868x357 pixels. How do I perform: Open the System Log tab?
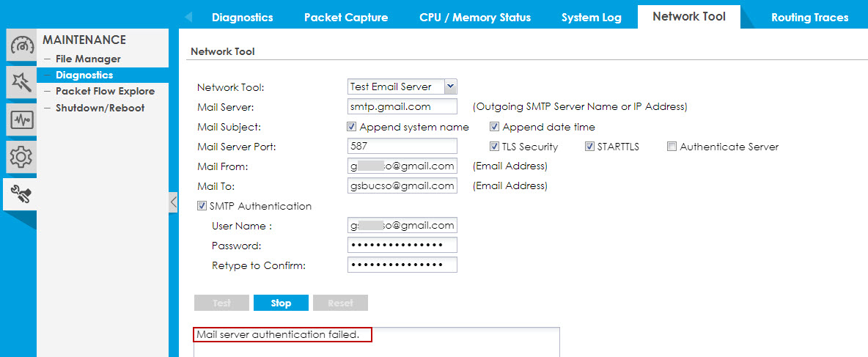pyautogui.click(x=591, y=17)
